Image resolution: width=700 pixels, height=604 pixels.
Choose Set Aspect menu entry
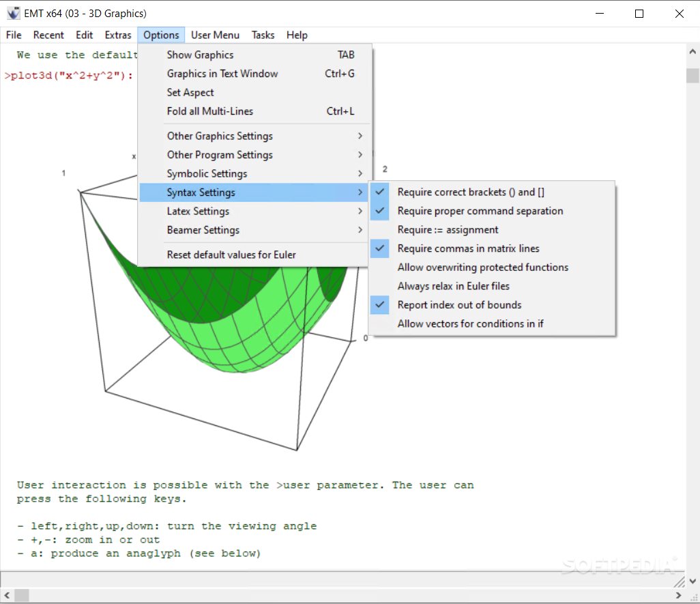[x=255, y=92]
